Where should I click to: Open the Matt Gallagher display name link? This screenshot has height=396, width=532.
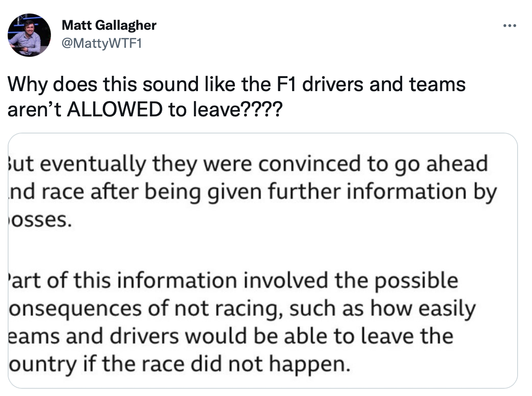pos(109,25)
